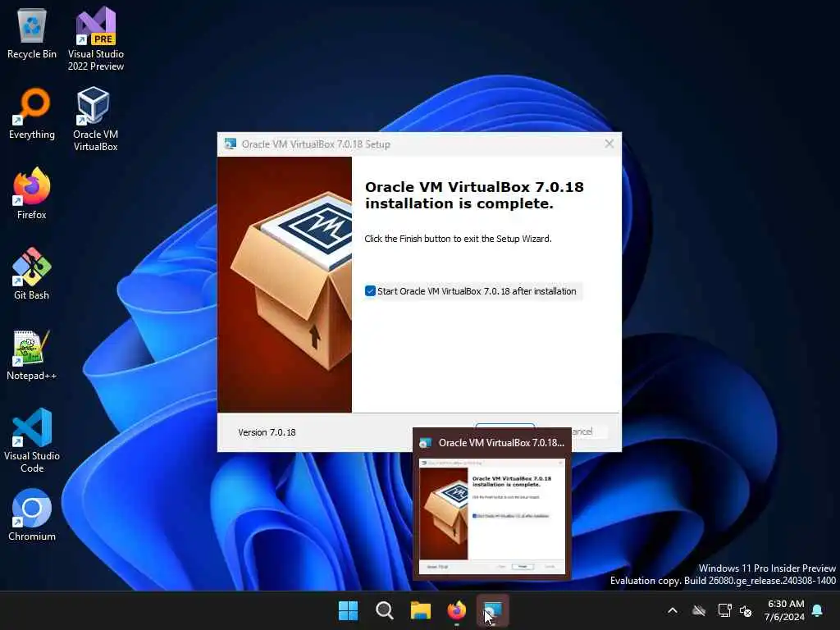
Task: Select Oracle VM VirtualBox desktop shortcut
Action: (x=95, y=119)
